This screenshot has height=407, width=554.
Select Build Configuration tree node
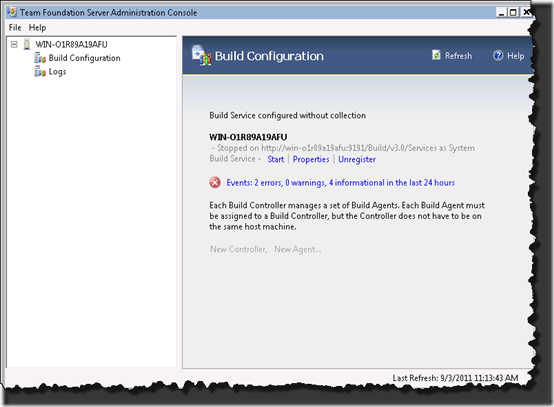click(84, 58)
